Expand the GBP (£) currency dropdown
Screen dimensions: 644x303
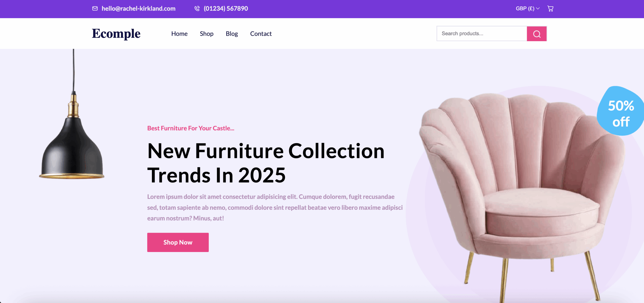pos(528,9)
